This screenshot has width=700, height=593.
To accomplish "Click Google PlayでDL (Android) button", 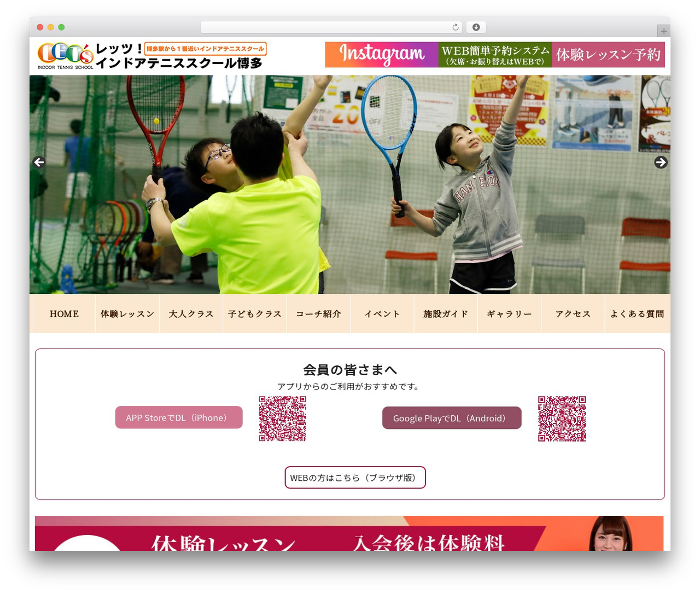I will tap(452, 418).
